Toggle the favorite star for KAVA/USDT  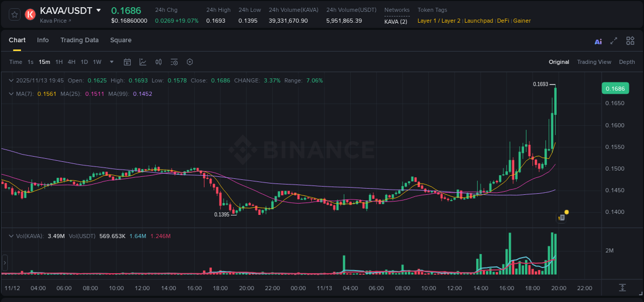point(14,15)
